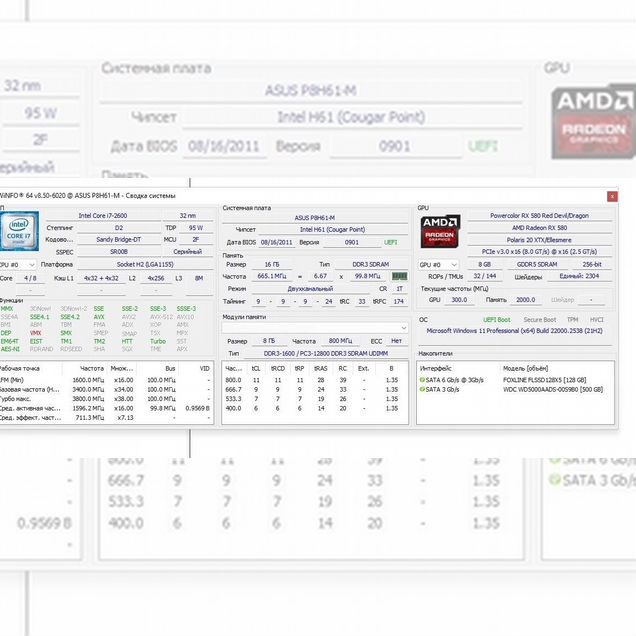Click the 95 W TDP value
Viewport: 636px width, 636px height.
(x=196, y=228)
